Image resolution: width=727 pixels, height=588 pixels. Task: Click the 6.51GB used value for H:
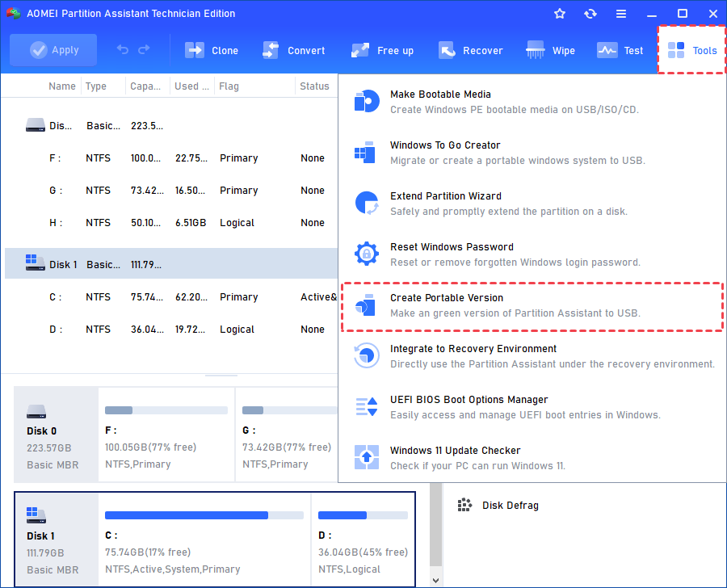pos(191,223)
